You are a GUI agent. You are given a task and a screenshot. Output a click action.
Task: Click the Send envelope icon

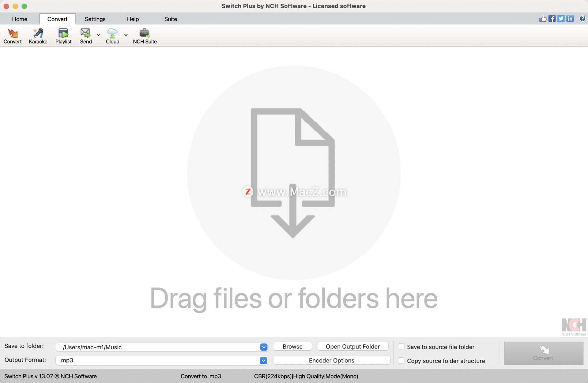[x=85, y=36]
